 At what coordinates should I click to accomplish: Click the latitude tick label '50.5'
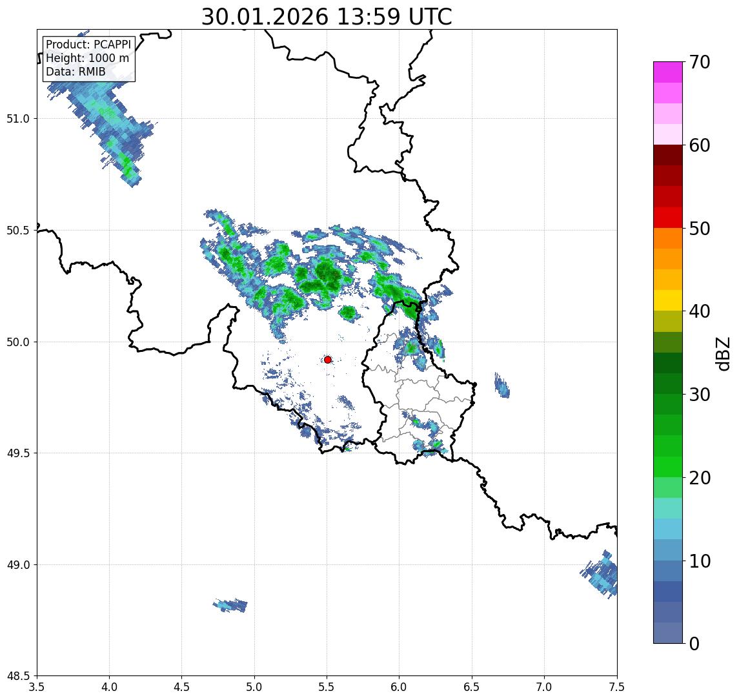(17, 231)
